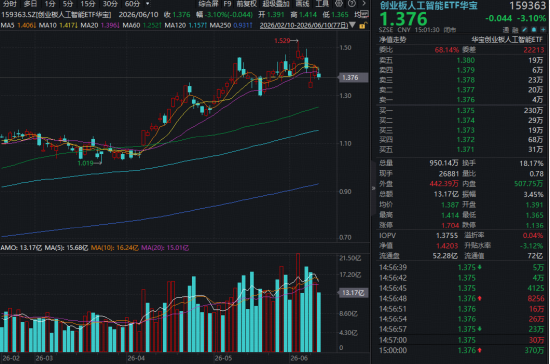Image resolution: width=550 pixels, height=364 pixels.
Task: Click the volume MA(20) 15.01亿 label
Action: (165, 248)
